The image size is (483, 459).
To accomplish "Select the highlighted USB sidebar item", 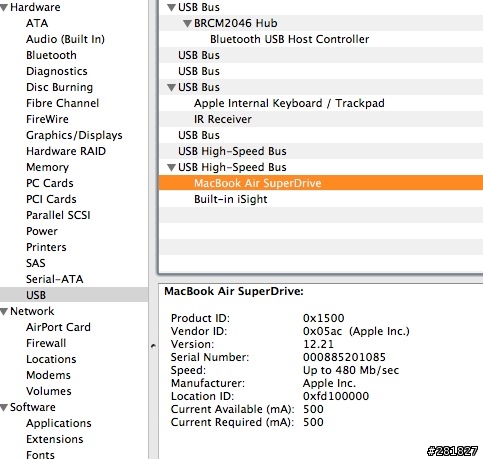I will click(74, 295).
